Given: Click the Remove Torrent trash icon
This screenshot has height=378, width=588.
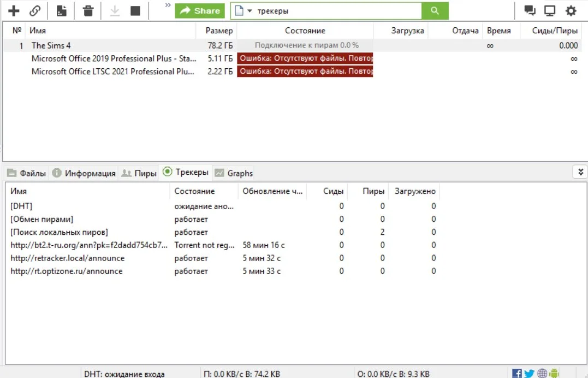Looking at the screenshot, I should pyautogui.click(x=88, y=10).
